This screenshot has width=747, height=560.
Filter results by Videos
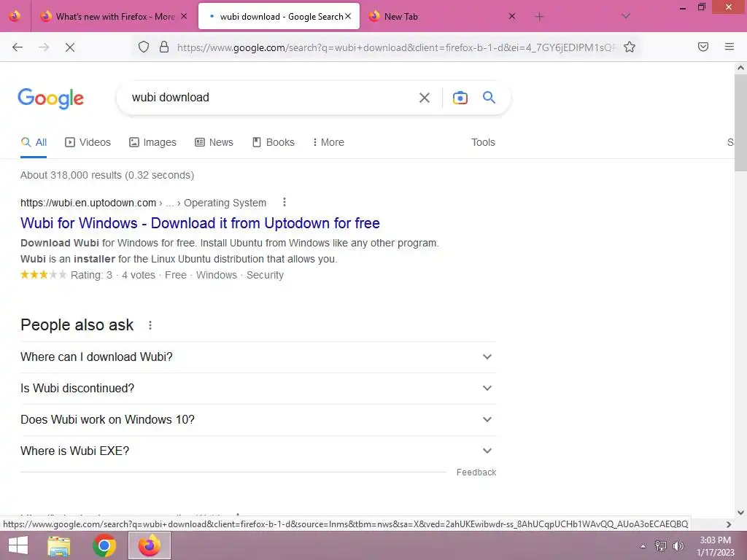tap(88, 142)
